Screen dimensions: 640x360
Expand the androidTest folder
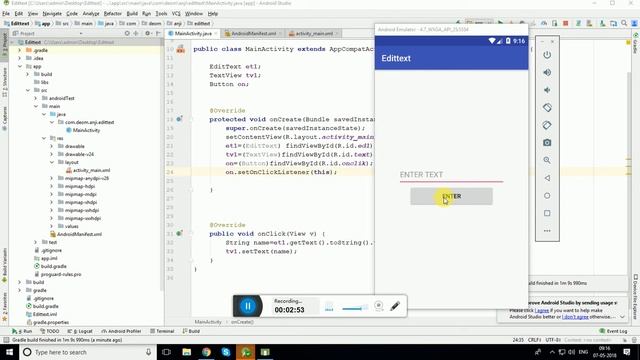36,98
